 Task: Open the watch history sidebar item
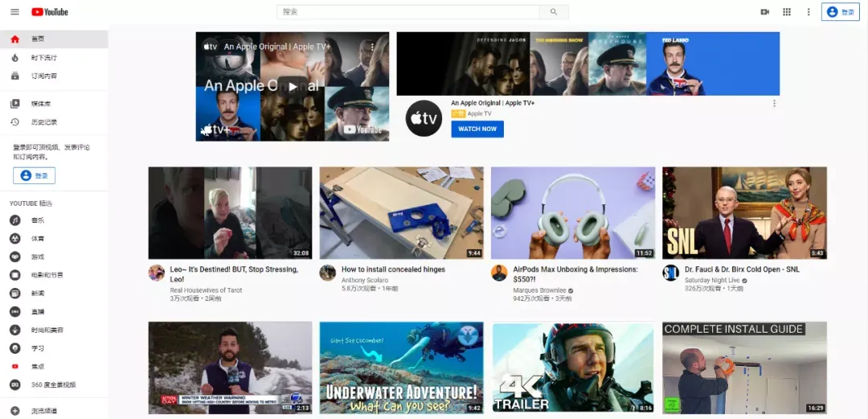[55, 122]
